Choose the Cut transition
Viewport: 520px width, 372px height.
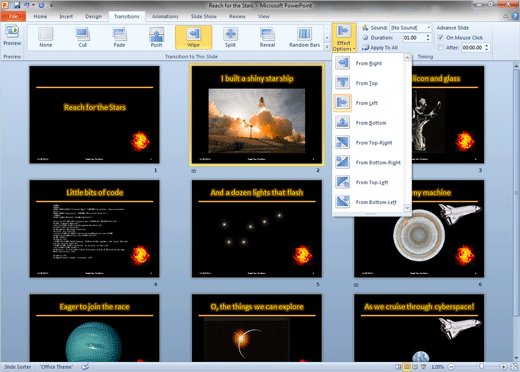pyautogui.click(x=83, y=37)
